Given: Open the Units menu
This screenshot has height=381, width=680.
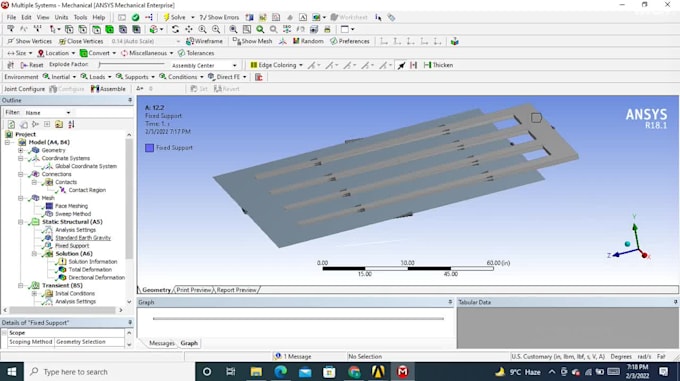Looking at the screenshot, I should (61, 17).
